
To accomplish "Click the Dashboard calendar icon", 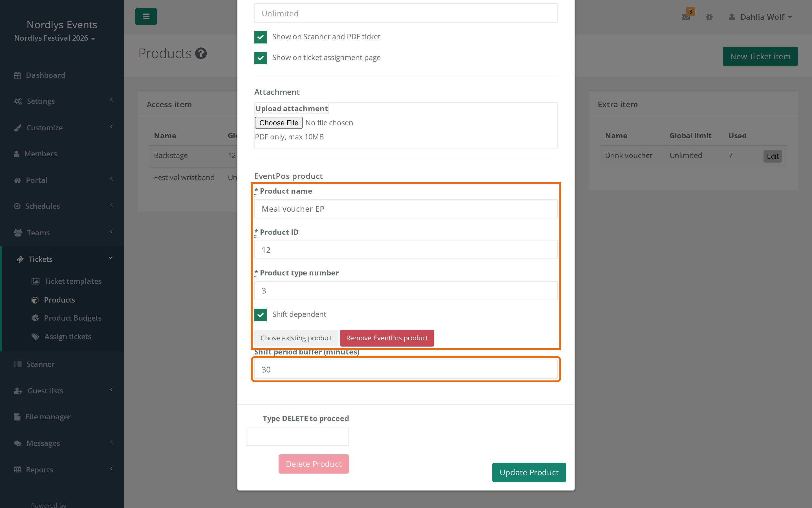I will pyautogui.click(x=17, y=75).
